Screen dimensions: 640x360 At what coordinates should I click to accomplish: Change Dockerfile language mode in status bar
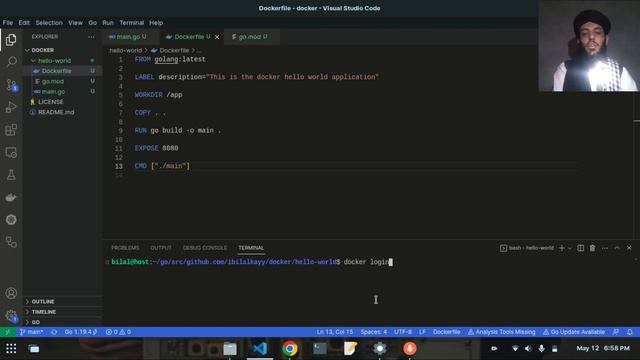click(446, 332)
